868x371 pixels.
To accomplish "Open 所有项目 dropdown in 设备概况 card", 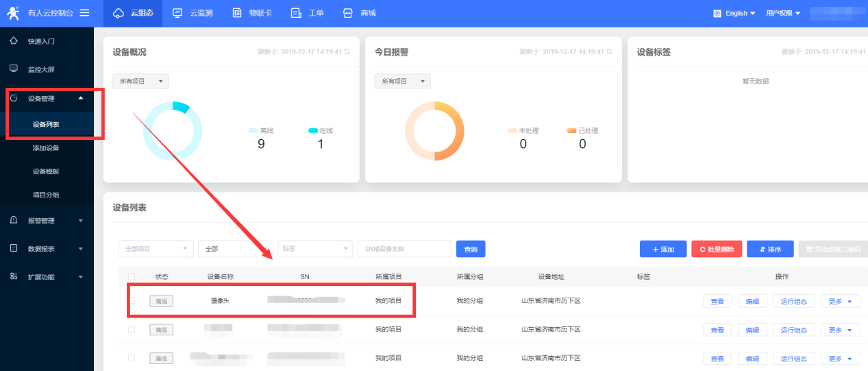I will [x=140, y=81].
